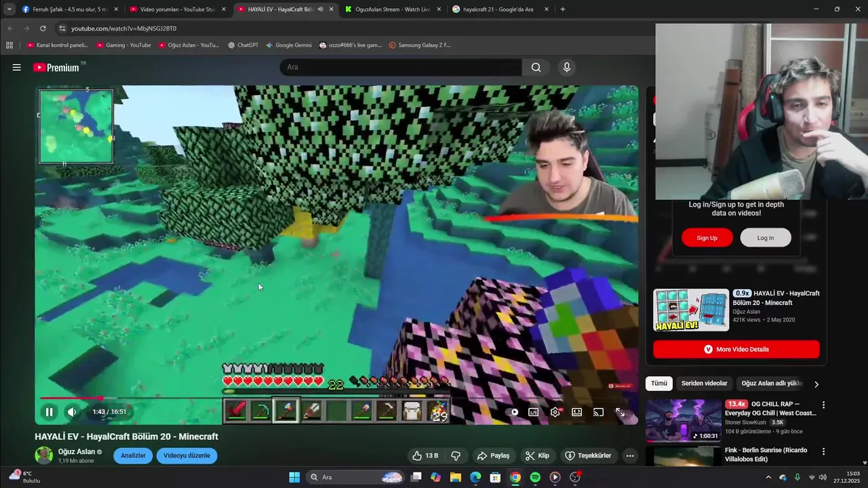This screenshot has width=868, height=488.
Task: Open File Explorer from taskbar
Action: tap(456, 477)
